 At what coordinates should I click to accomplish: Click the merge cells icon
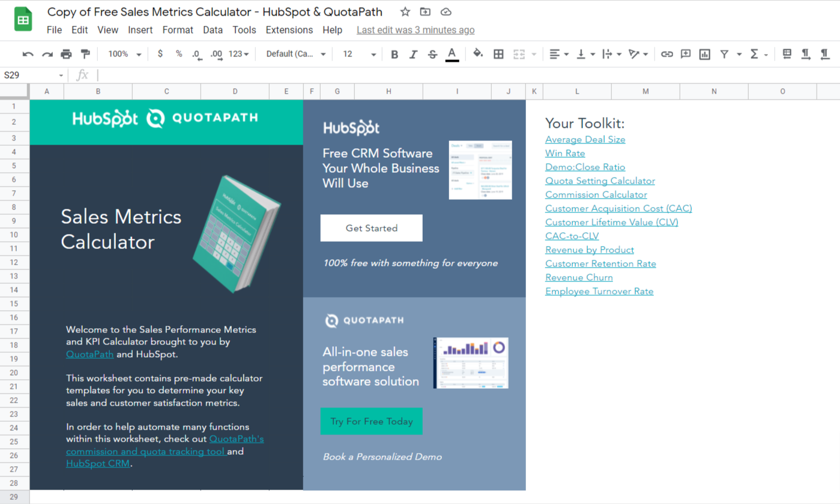click(x=519, y=54)
